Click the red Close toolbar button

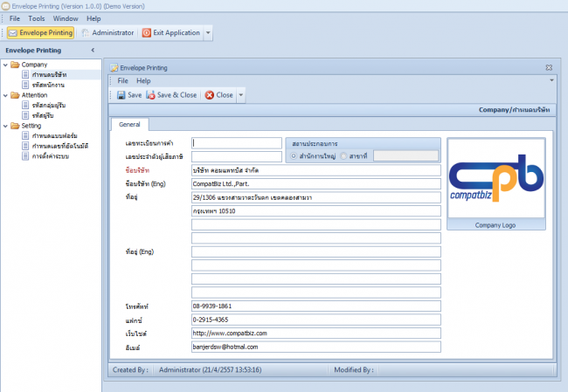click(x=218, y=95)
